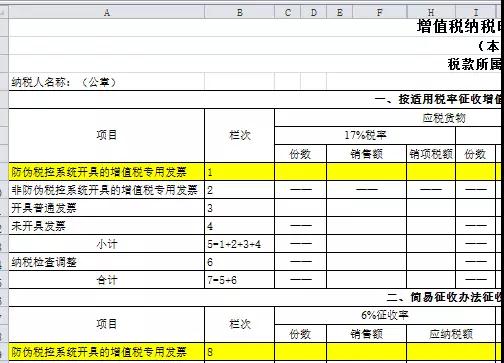Screen dimensions: 504x363
Task: Select the 小计 cell
Action: (106, 244)
